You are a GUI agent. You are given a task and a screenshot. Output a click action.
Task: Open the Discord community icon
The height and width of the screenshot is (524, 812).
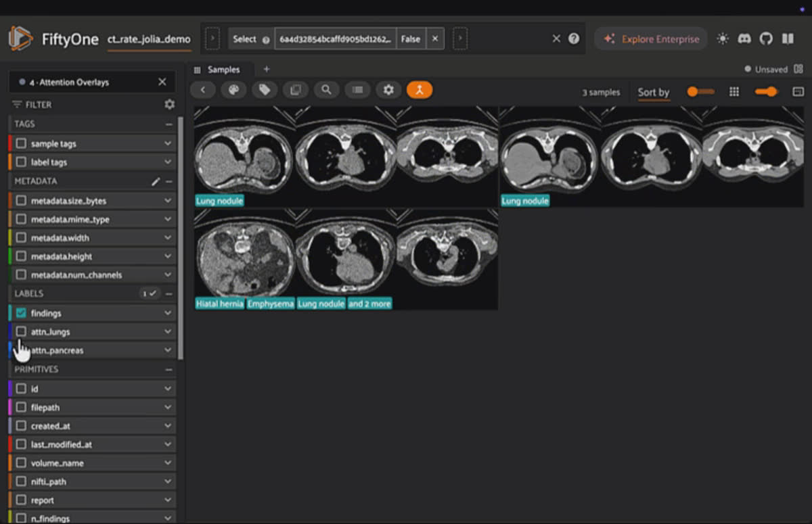coord(744,39)
